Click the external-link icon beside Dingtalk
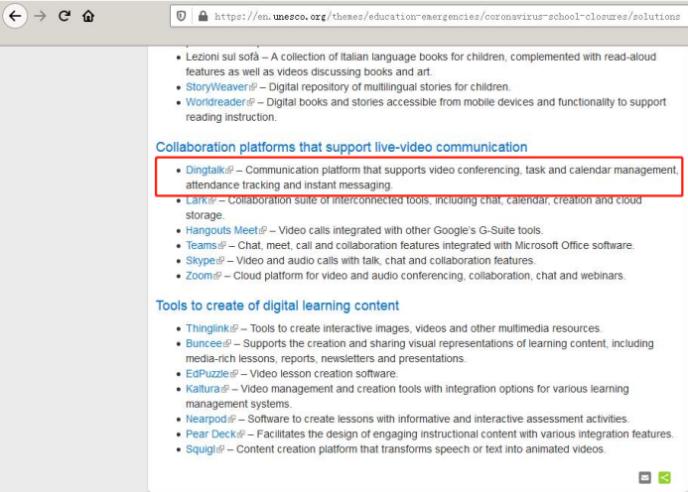 [x=229, y=170]
